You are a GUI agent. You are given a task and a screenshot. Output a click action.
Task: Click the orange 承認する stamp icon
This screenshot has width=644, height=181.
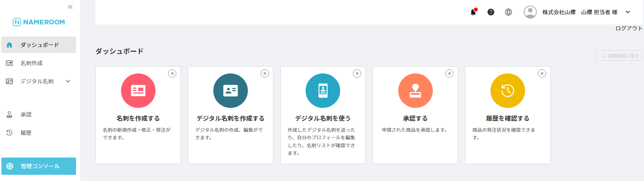point(415,91)
